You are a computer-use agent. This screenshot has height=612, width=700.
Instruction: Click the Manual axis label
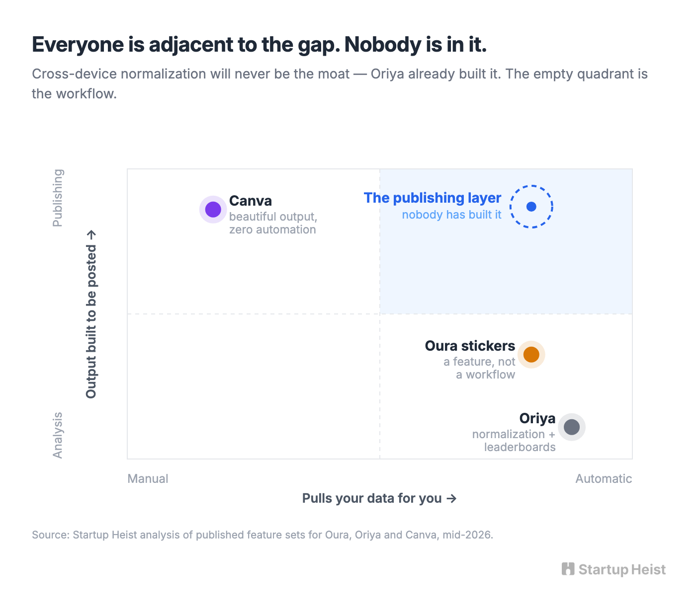coord(148,478)
